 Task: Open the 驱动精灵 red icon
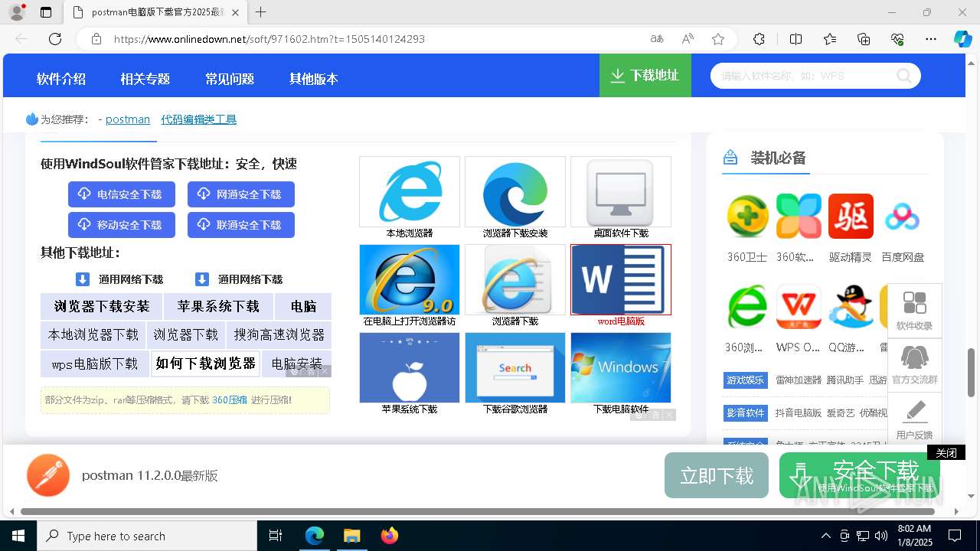(x=851, y=217)
